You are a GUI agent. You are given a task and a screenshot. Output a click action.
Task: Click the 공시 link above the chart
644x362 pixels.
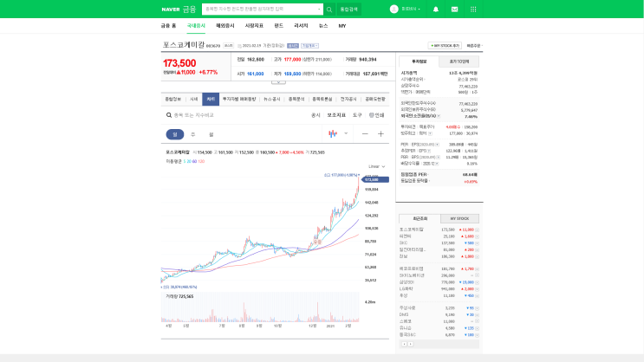[x=315, y=115]
